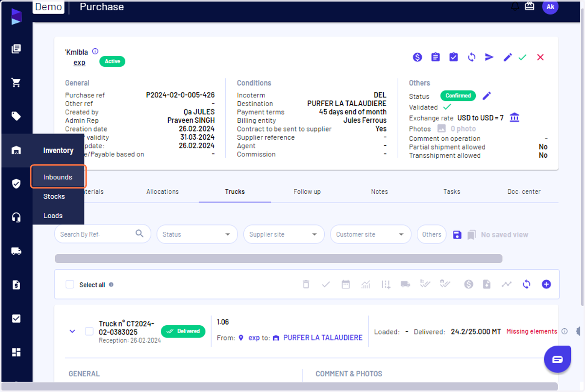The image size is (585, 392).
Task: Click PURFER LA TALAUDIERE link in truck row
Action: 323,337
